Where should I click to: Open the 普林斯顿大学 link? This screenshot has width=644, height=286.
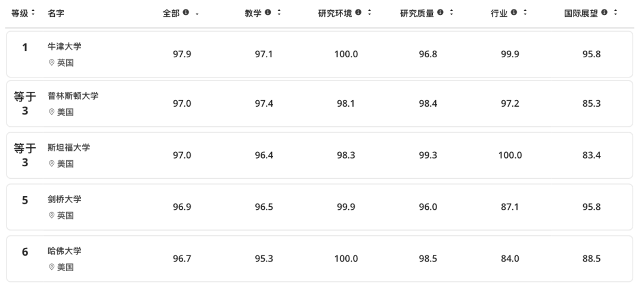(x=73, y=95)
